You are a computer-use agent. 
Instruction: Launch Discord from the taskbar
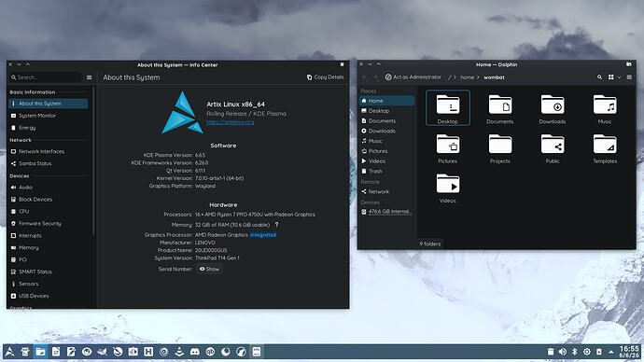(195, 352)
